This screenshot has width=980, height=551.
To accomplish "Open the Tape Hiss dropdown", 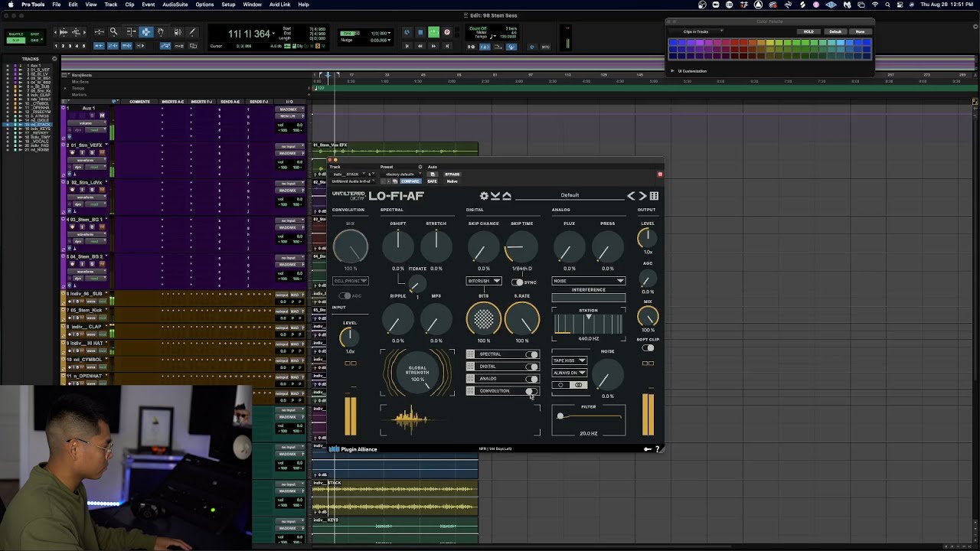I will [x=570, y=360].
